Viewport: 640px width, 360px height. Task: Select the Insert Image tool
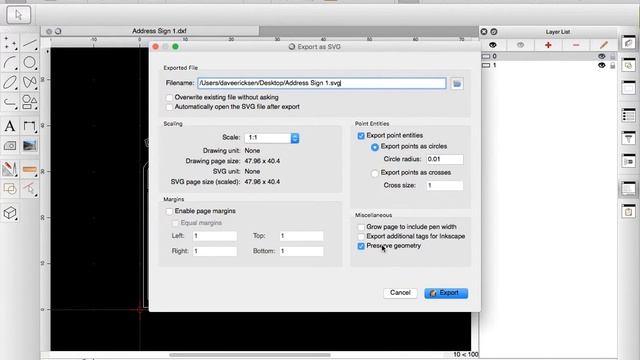(29, 146)
